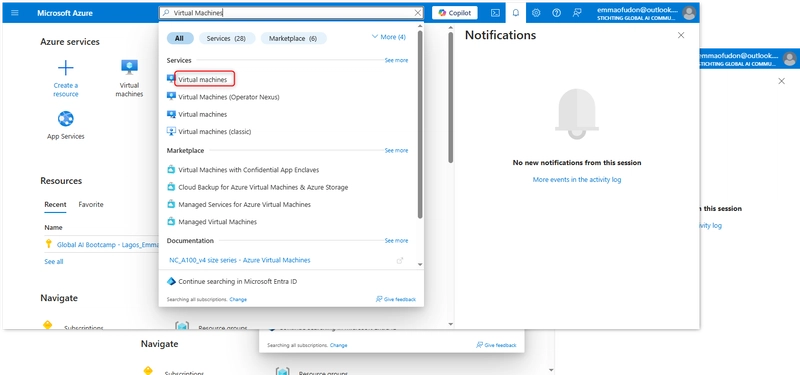The width and height of the screenshot is (800, 375).
Task: Open NC_A100_v4 size series documentation link
Action: pyautogui.click(x=240, y=260)
